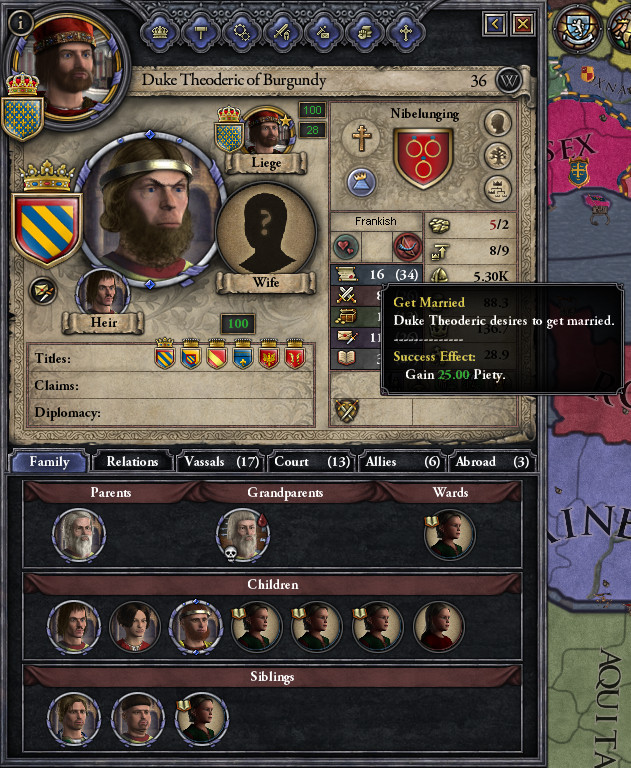Screen dimensions: 631x768
Task: Open the Laws hammer toolbar icon
Action: (200, 33)
